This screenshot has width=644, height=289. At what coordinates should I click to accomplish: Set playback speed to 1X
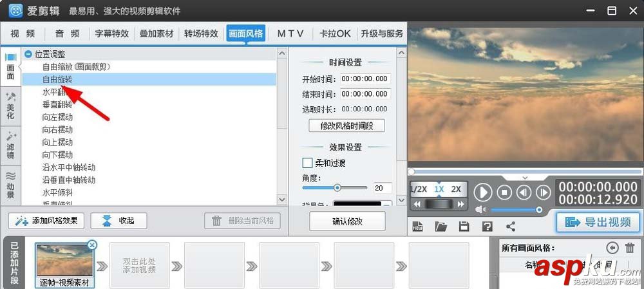439,189
